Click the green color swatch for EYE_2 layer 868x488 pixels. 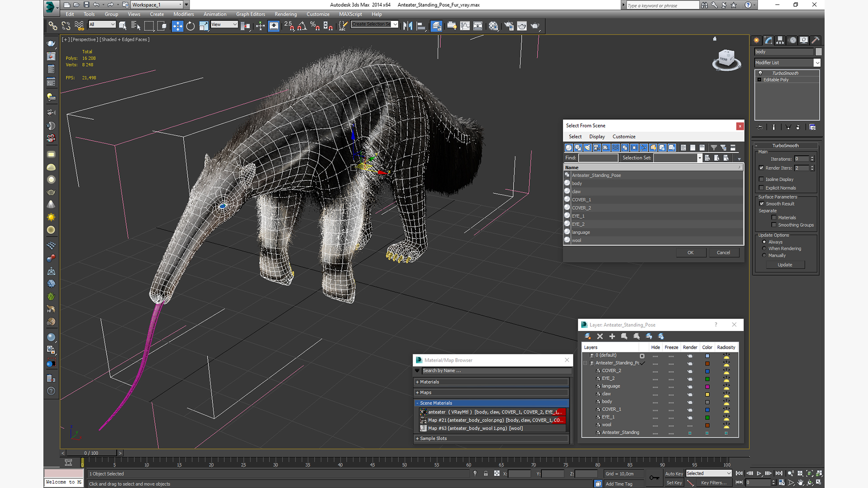tap(708, 379)
